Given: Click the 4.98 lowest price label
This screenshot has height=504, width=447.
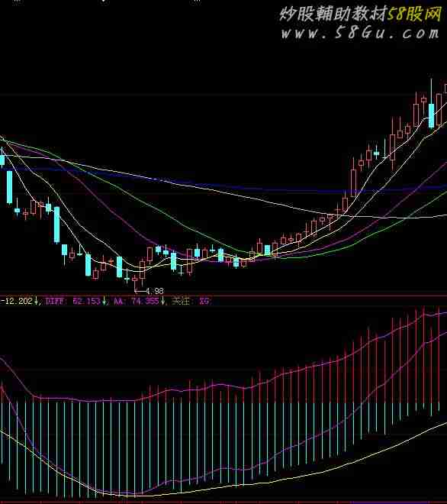Looking at the screenshot, I should pyautogui.click(x=154, y=291).
